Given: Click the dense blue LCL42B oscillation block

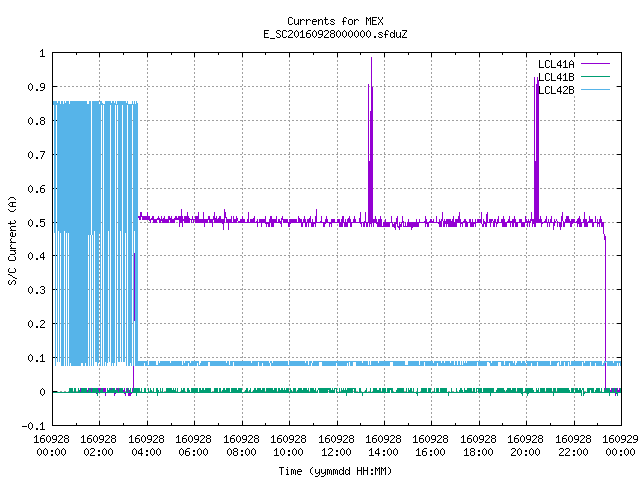Looking at the screenshot, I should pos(95,233).
